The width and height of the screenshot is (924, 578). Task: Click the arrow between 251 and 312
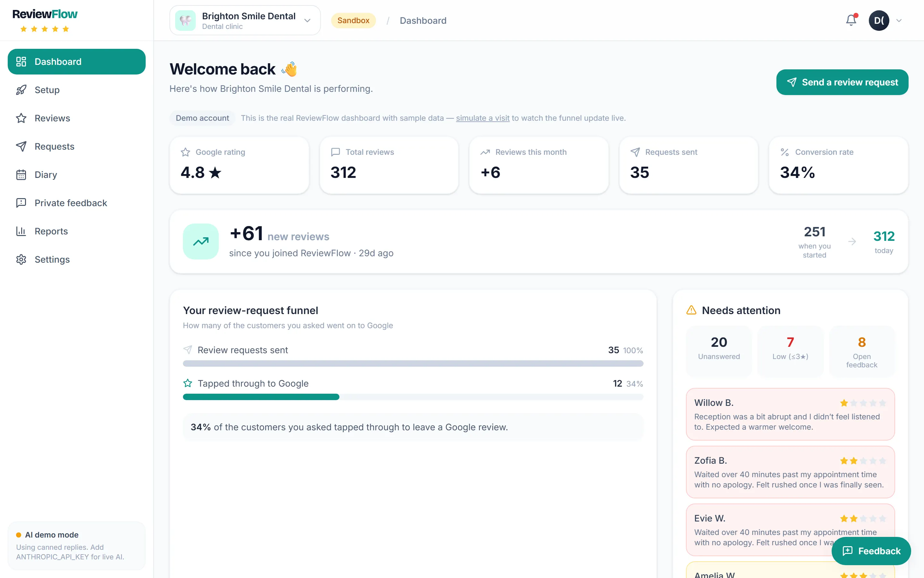(852, 241)
